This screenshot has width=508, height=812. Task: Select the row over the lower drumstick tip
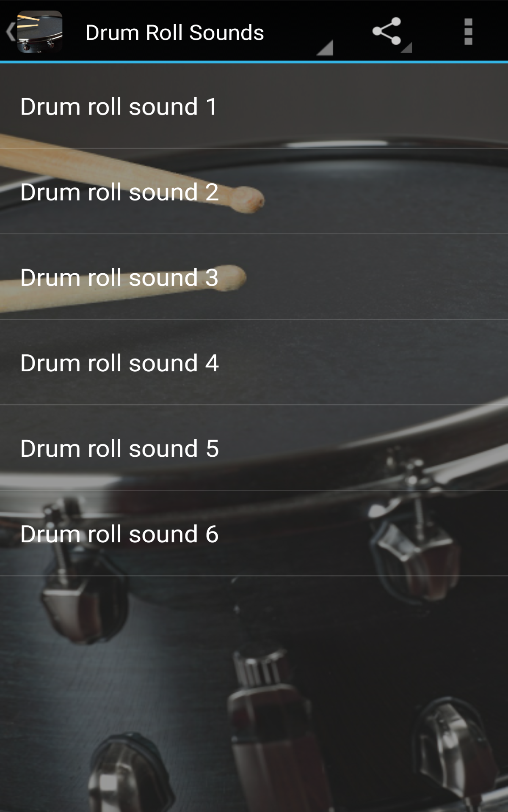point(254,277)
